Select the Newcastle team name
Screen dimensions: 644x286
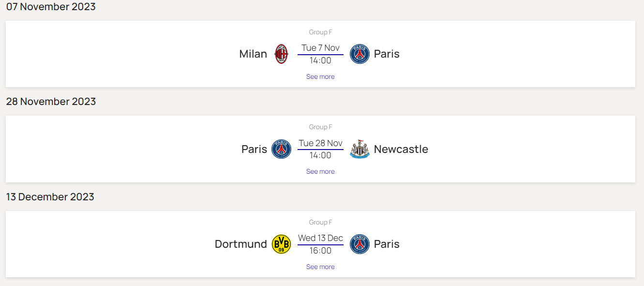401,149
